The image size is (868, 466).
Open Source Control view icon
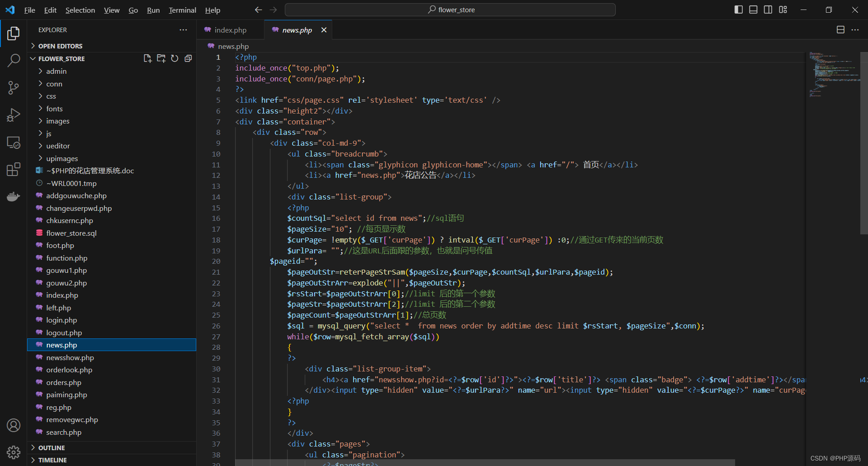point(14,88)
